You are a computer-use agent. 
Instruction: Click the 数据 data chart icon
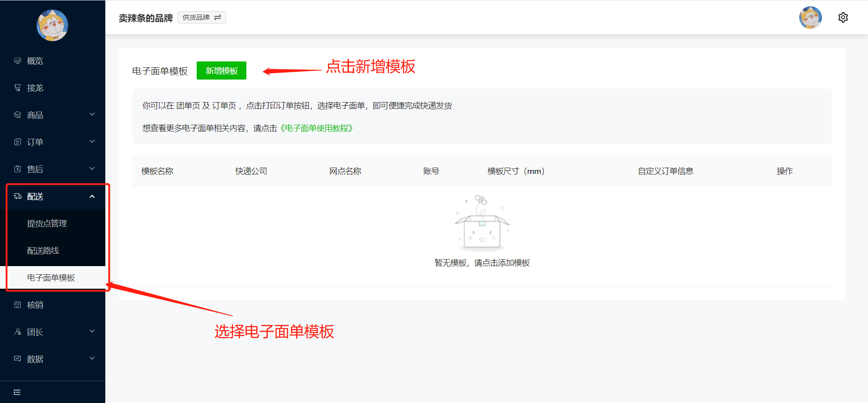tap(18, 359)
